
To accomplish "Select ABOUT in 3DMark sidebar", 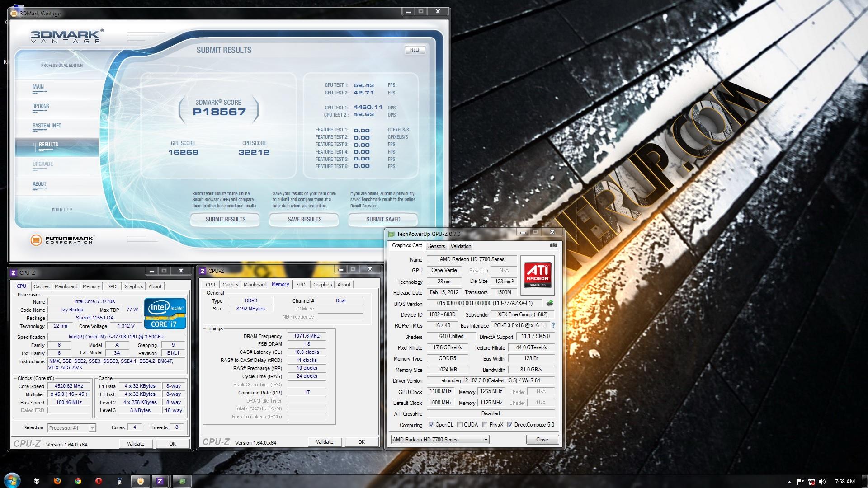I will click(57, 185).
